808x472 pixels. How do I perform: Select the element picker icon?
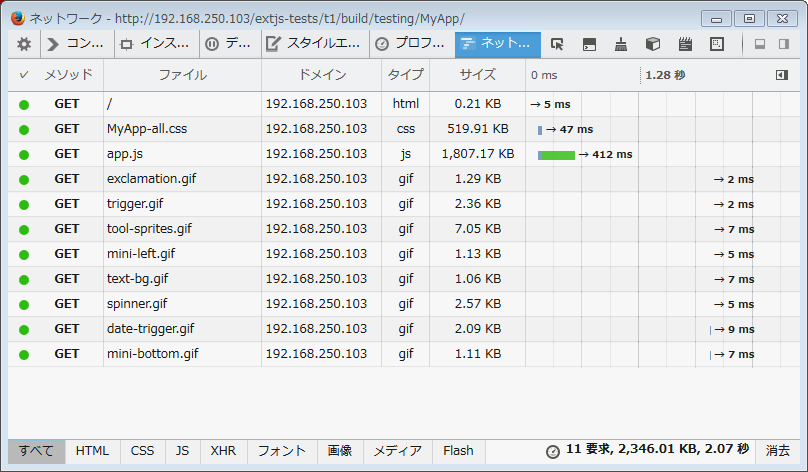click(557, 44)
